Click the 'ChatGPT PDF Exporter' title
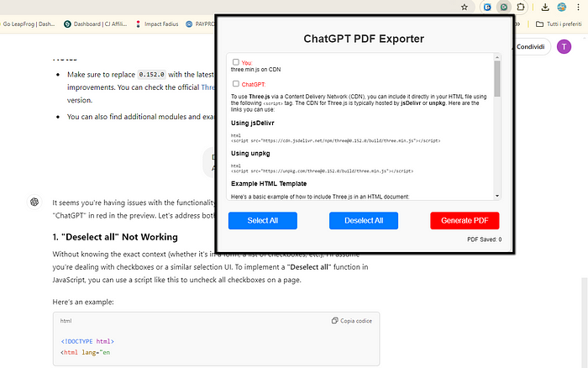 (x=364, y=39)
